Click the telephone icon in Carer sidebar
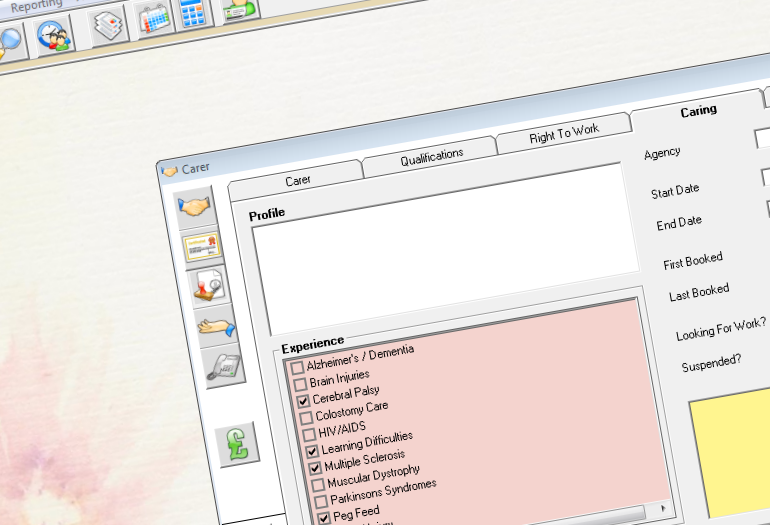Image resolution: width=770 pixels, height=525 pixels. [224, 366]
